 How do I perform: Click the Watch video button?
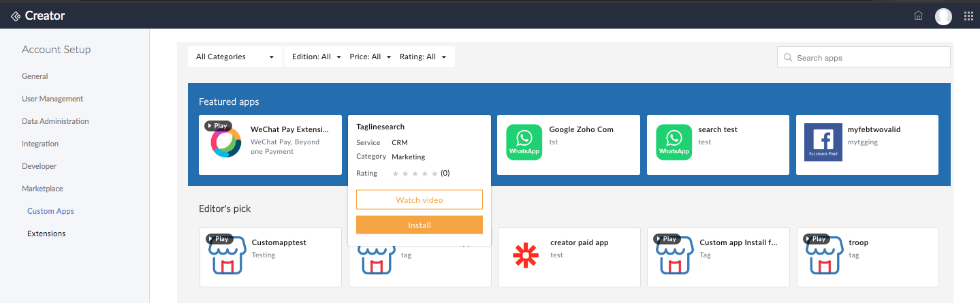[x=420, y=200]
